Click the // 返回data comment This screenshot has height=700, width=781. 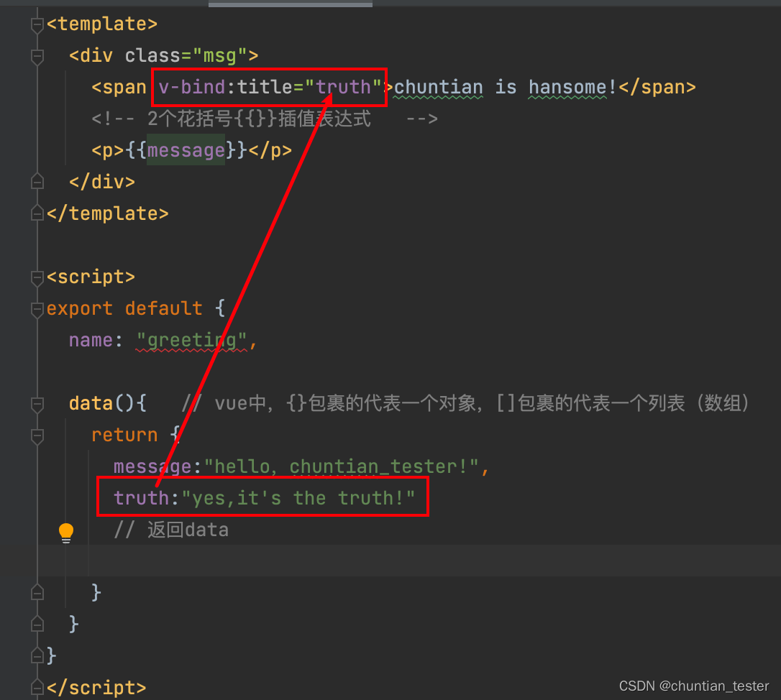[171, 530]
